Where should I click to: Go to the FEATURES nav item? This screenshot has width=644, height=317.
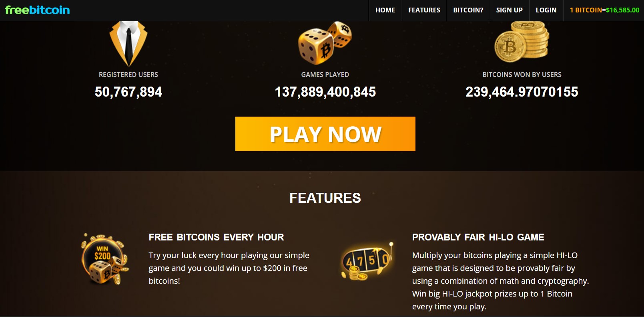(x=424, y=10)
